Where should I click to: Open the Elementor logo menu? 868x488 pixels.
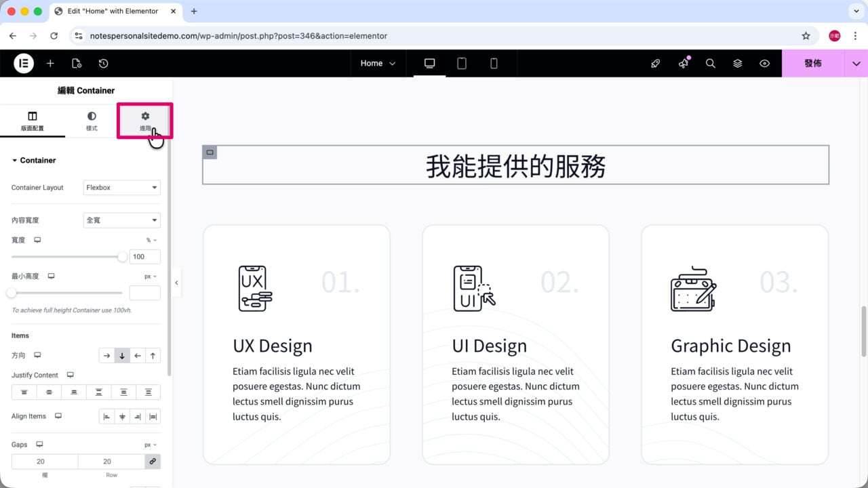click(24, 63)
